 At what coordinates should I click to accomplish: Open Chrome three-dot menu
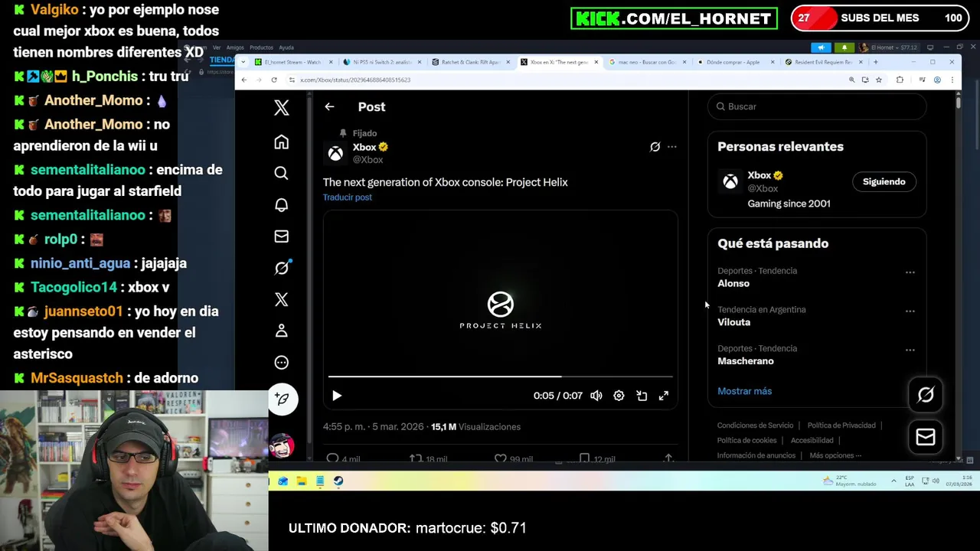(951, 80)
